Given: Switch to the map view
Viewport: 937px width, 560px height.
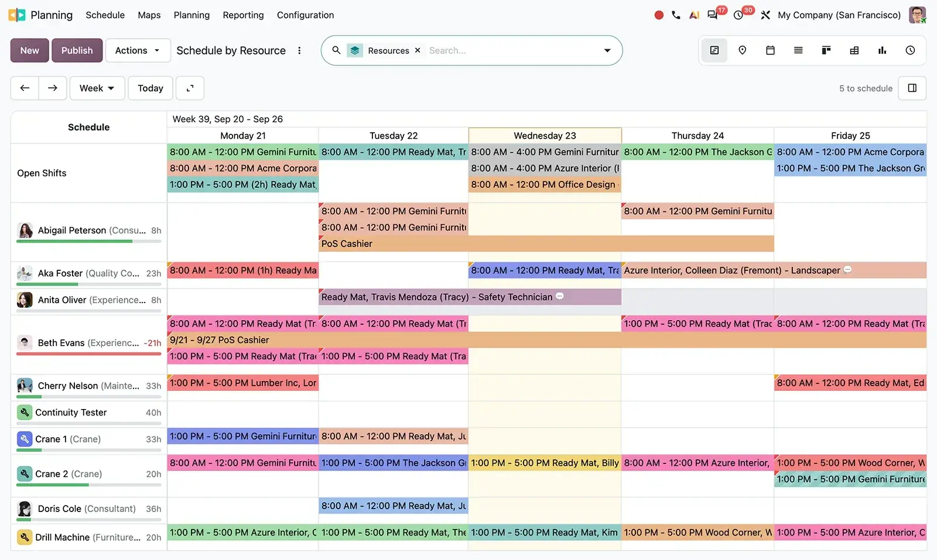Looking at the screenshot, I should [x=742, y=50].
